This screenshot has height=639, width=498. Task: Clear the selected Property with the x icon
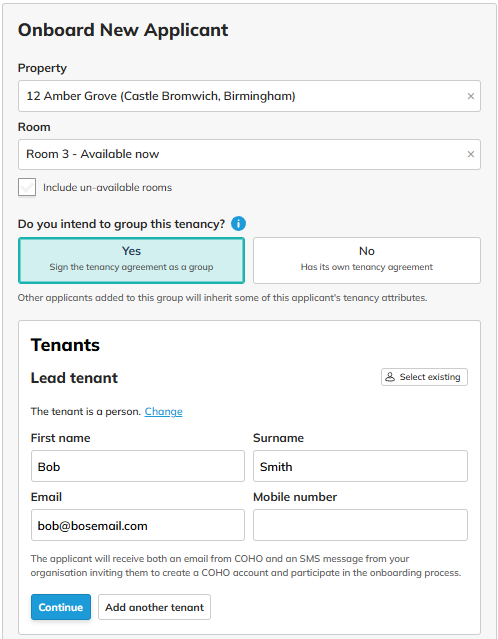click(x=470, y=96)
